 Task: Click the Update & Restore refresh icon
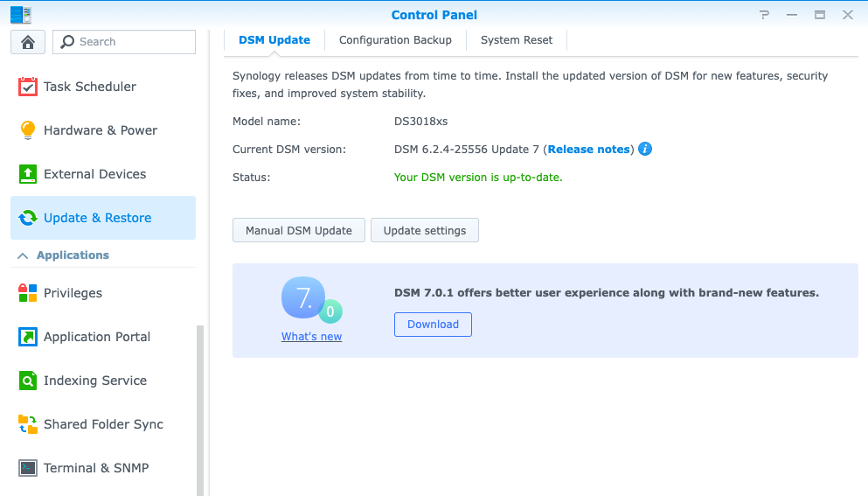tap(28, 218)
